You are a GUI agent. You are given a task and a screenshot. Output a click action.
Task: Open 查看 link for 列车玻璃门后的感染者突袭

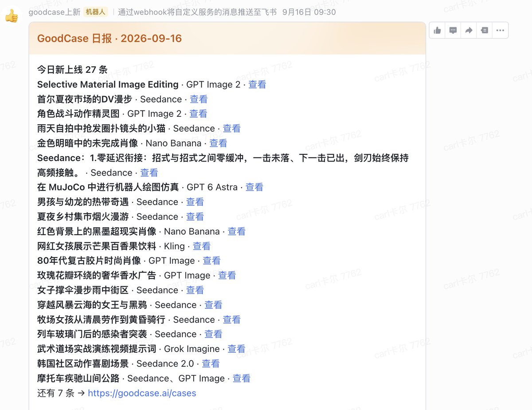tap(213, 334)
